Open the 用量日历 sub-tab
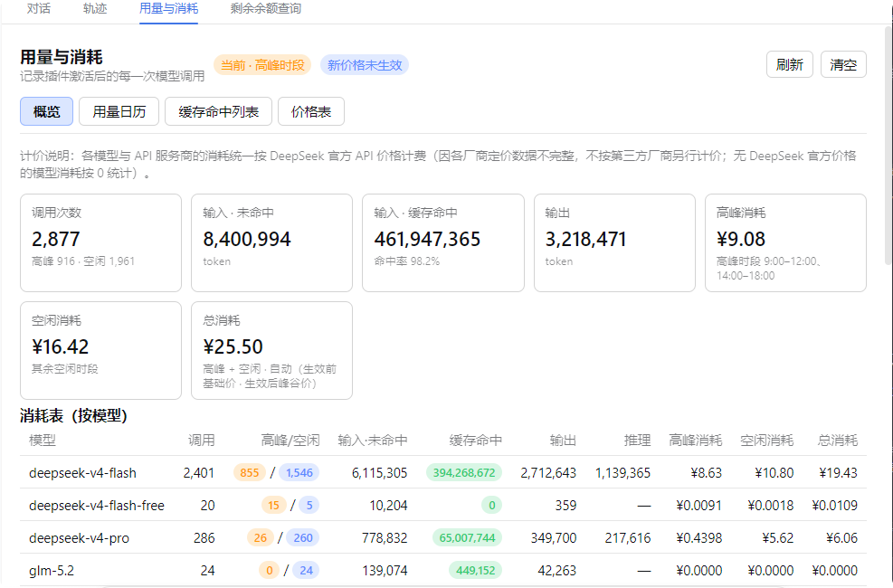 pyautogui.click(x=119, y=111)
